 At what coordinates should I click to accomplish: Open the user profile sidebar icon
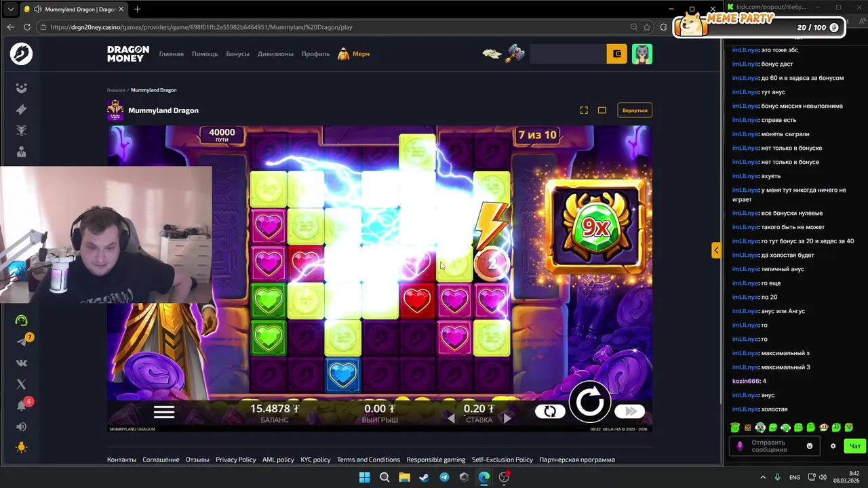point(21,152)
